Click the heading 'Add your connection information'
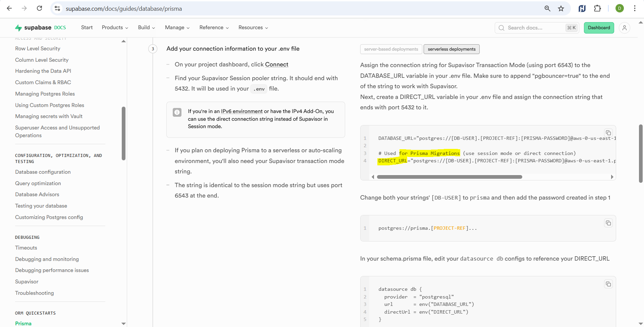The image size is (644, 327). pos(233,49)
